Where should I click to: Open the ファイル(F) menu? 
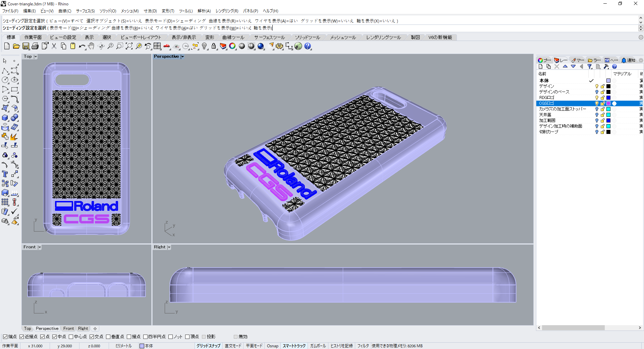pos(10,11)
